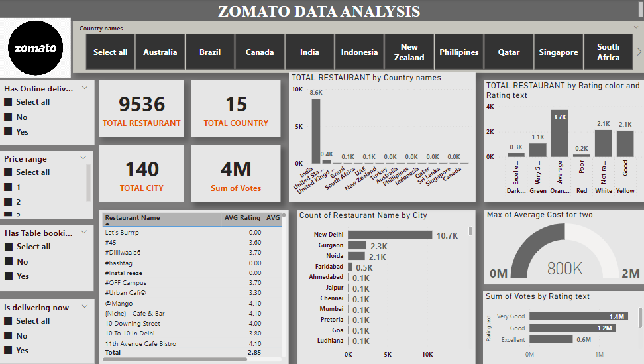This screenshot has height=364, width=644.
Task: Click the right arrow in country slicer
Action: click(639, 52)
